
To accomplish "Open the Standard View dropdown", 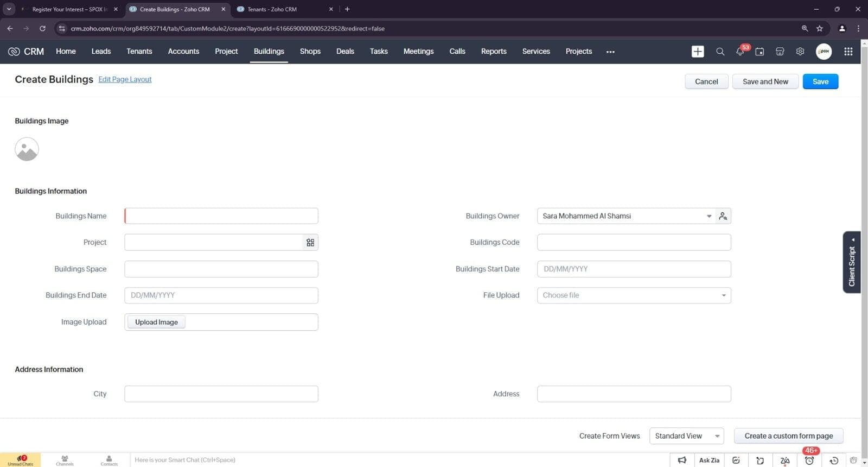I will tap(686, 436).
